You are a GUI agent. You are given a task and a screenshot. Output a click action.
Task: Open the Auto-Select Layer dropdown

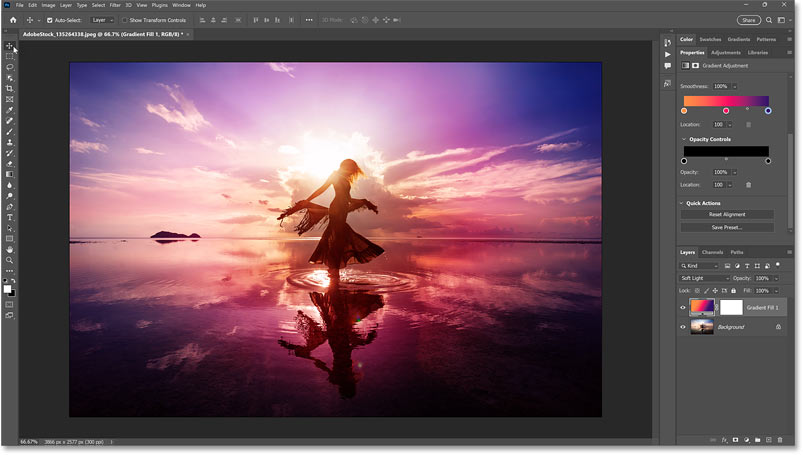[103, 19]
